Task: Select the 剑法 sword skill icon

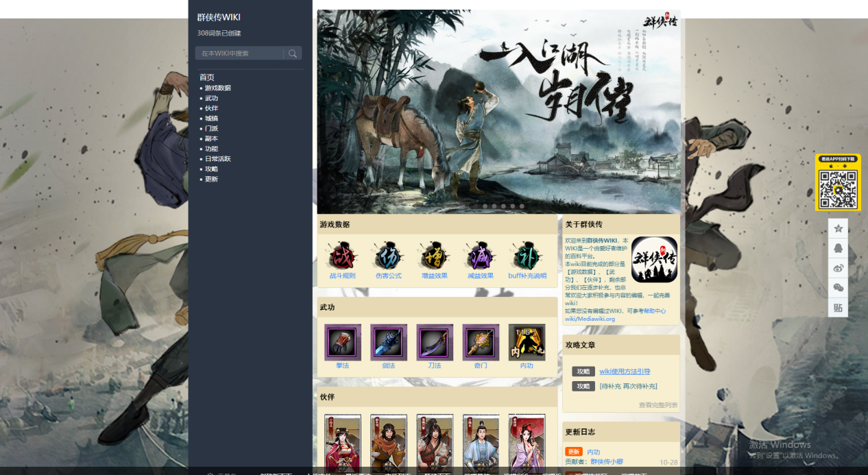Action: (x=389, y=342)
